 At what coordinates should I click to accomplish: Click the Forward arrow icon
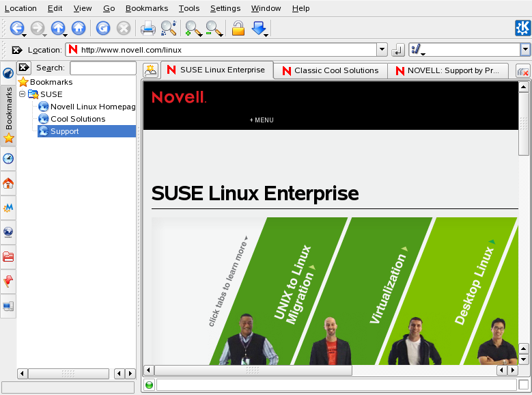(37, 28)
